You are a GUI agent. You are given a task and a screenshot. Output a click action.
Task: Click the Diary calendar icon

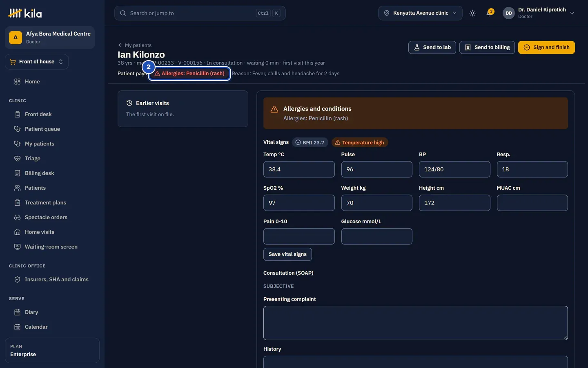click(17, 312)
